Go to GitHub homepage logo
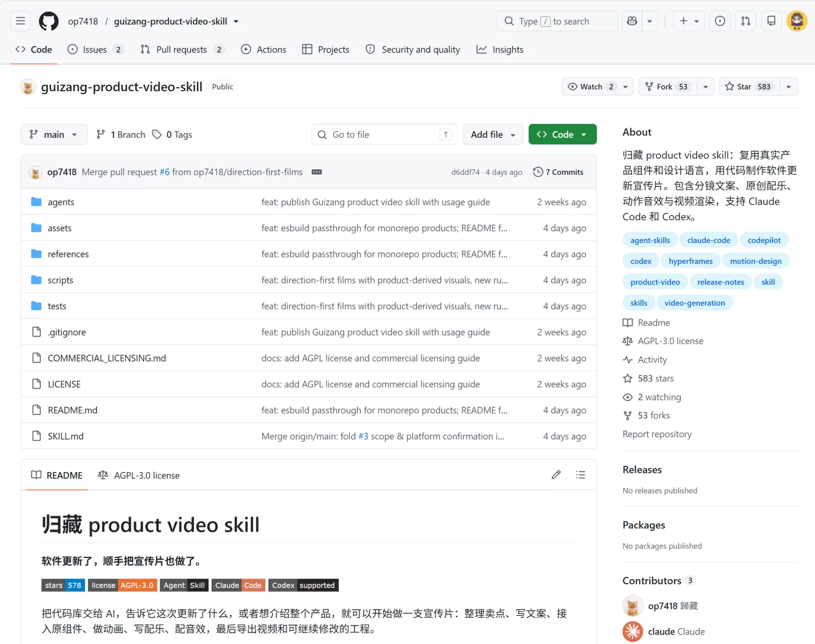The width and height of the screenshot is (815, 644). click(x=49, y=21)
